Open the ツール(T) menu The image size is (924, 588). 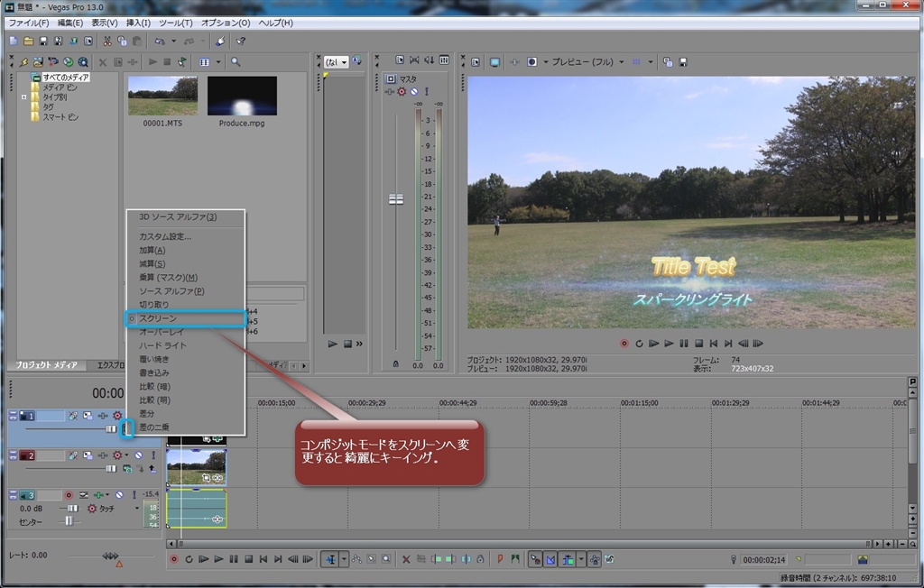coord(176,23)
